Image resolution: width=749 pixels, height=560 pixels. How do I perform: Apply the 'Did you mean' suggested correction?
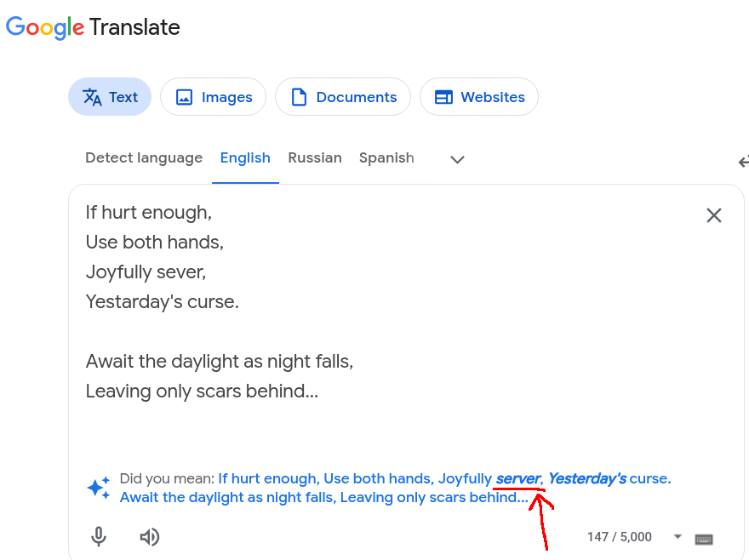(396, 488)
